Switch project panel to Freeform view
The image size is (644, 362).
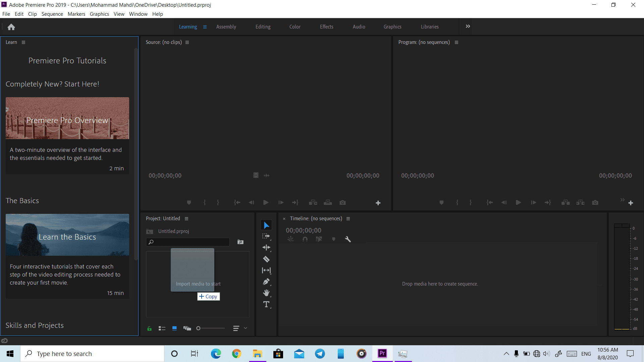click(187, 328)
